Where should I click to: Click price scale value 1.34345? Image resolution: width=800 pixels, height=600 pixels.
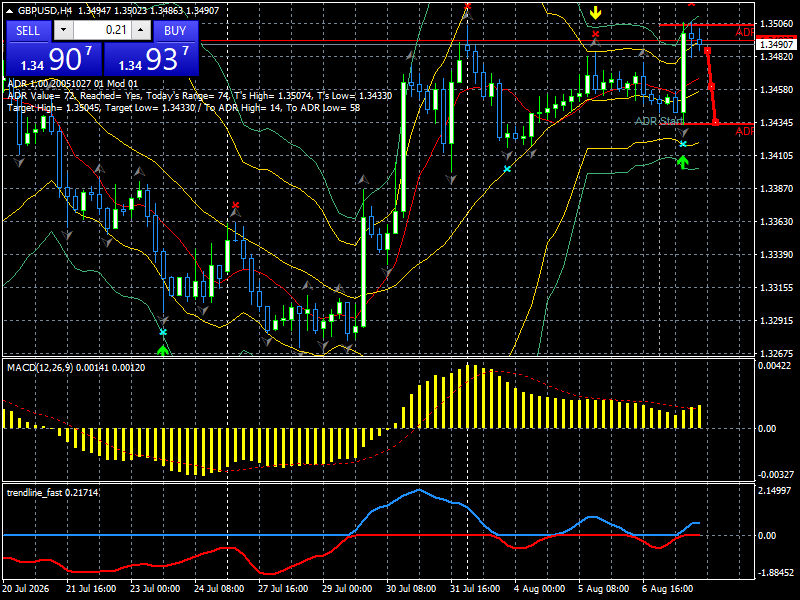point(777,122)
